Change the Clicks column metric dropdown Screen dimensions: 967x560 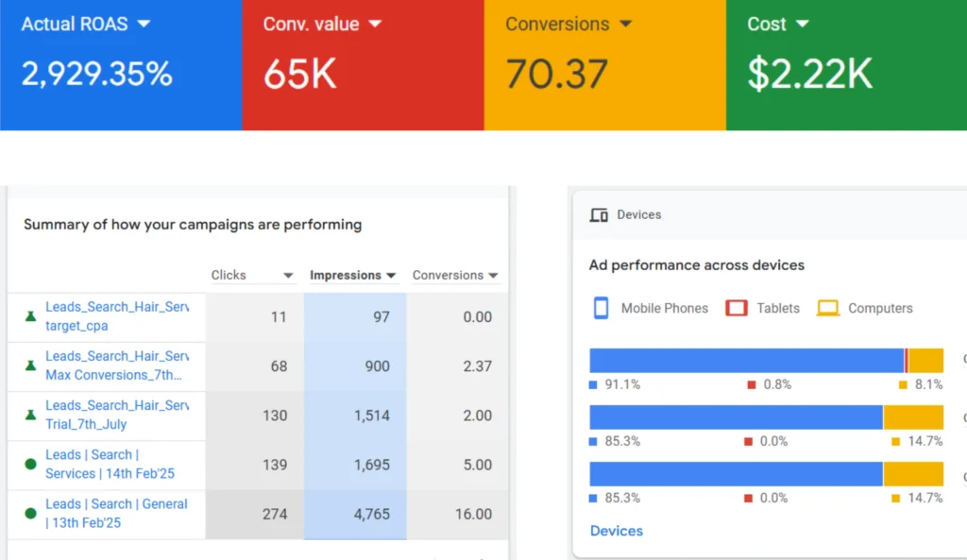tap(289, 276)
